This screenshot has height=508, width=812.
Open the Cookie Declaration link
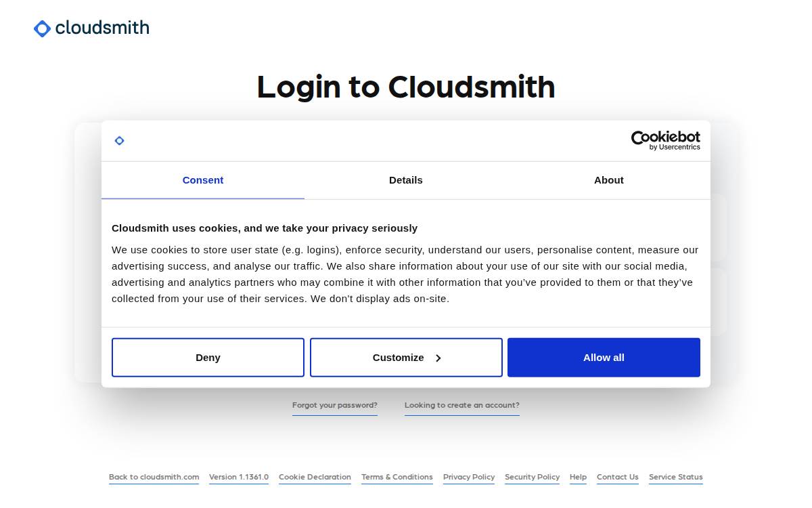point(315,477)
